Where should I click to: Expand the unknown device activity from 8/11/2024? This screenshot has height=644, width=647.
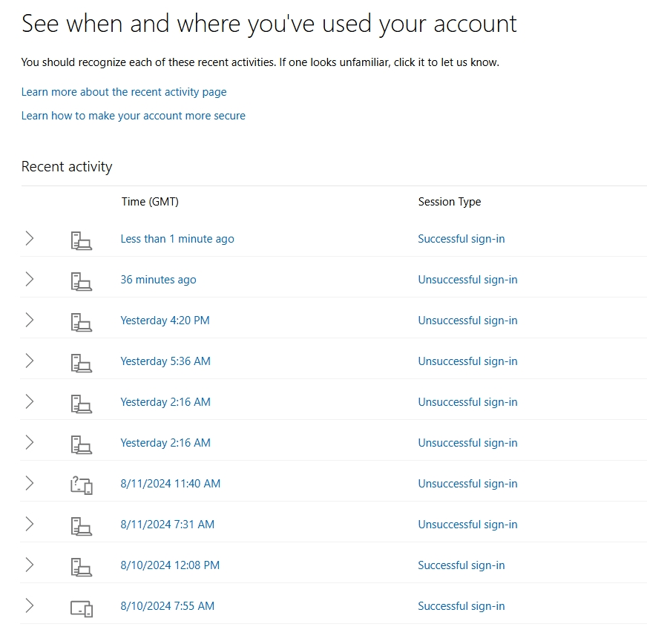29,484
